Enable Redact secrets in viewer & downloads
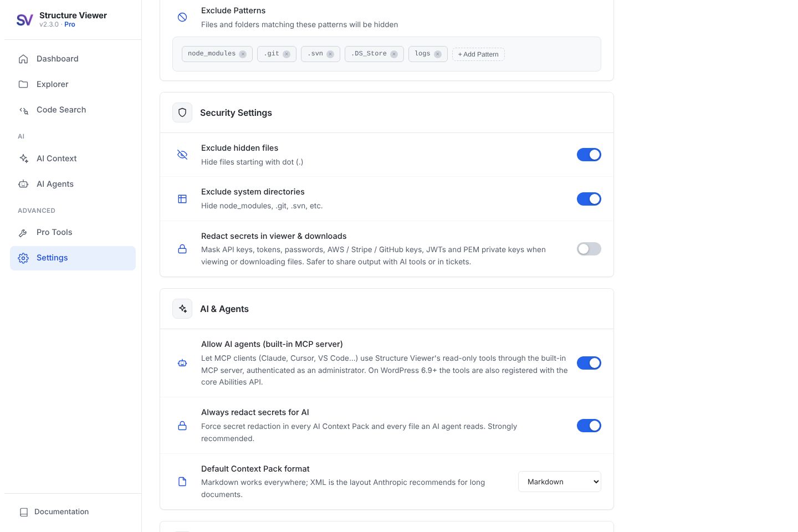798x532 pixels. pyautogui.click(x=589, y=249)
